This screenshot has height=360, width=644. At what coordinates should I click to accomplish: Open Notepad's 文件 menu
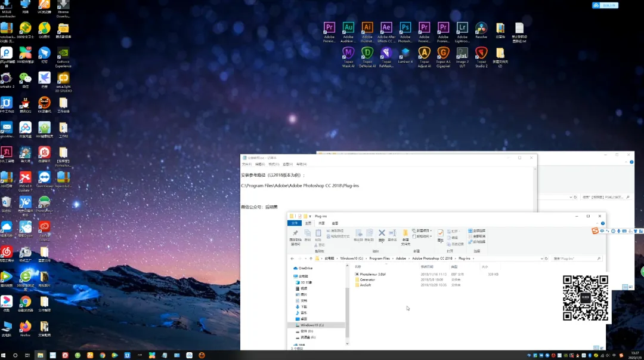coord(246,164)
